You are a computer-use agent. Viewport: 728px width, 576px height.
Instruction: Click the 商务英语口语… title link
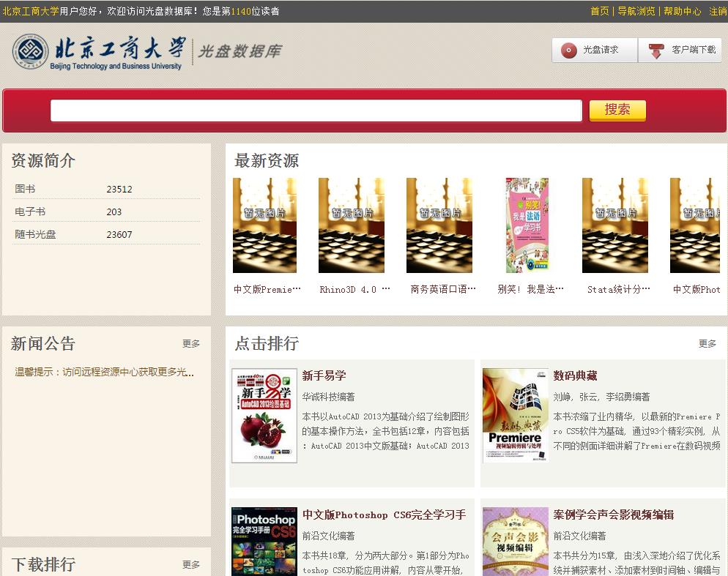[x=443, y=290]
